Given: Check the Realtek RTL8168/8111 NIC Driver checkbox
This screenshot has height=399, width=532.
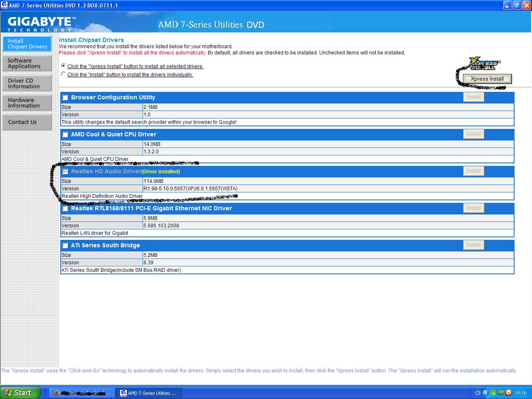Looking at the screenshot, I should [65, 209].
